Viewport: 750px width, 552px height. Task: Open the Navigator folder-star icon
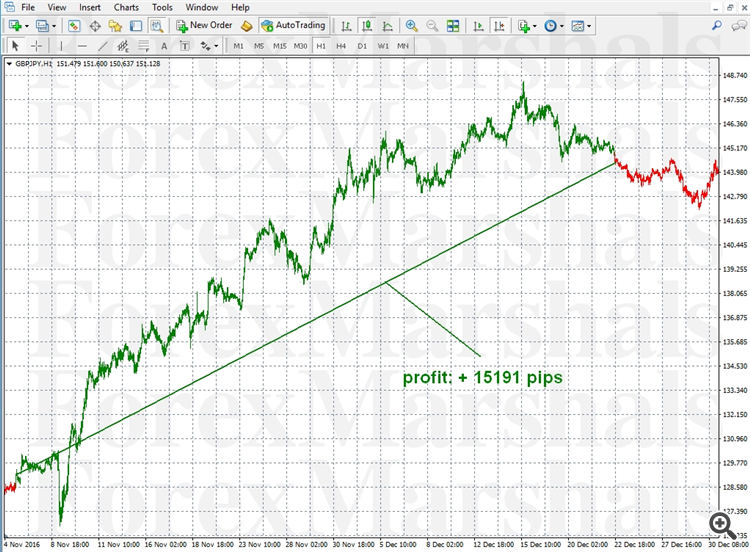(115, 26)
